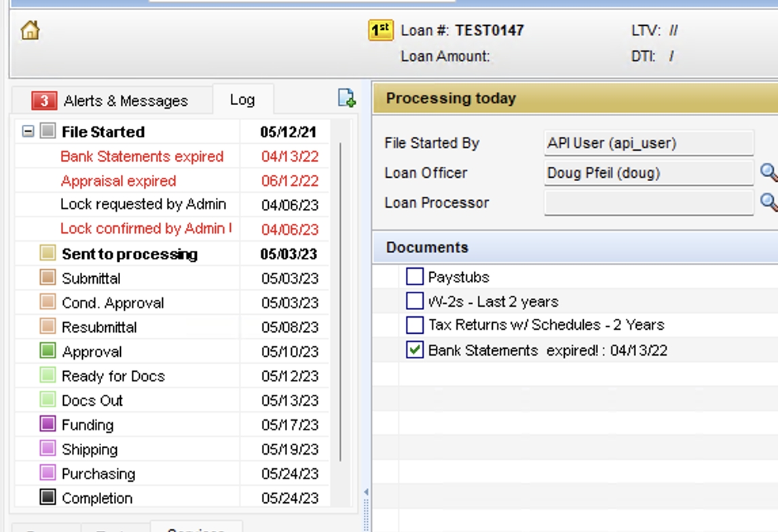
Task: Open the Appraisal expired log entry
Action: point(118,181)
